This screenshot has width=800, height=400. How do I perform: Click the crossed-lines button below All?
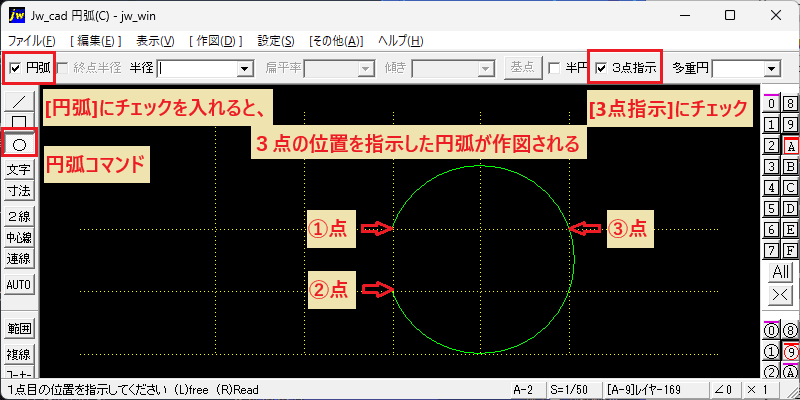781,294
